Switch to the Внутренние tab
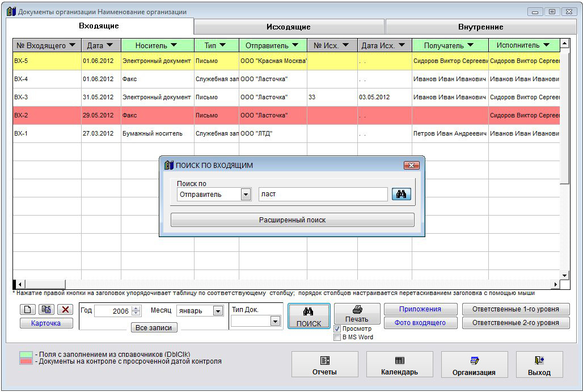The image size is (583, 392). pyautogui.click(x=480, y=27)
